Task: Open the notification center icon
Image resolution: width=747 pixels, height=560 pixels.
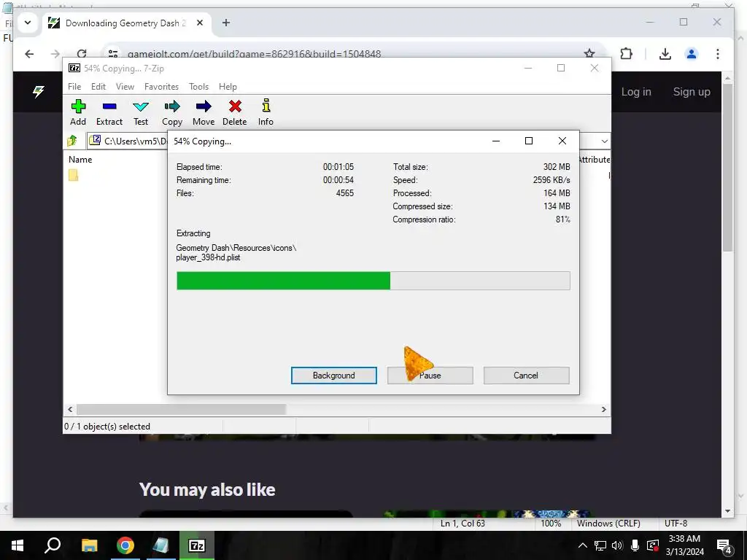Action: (724, 546)
